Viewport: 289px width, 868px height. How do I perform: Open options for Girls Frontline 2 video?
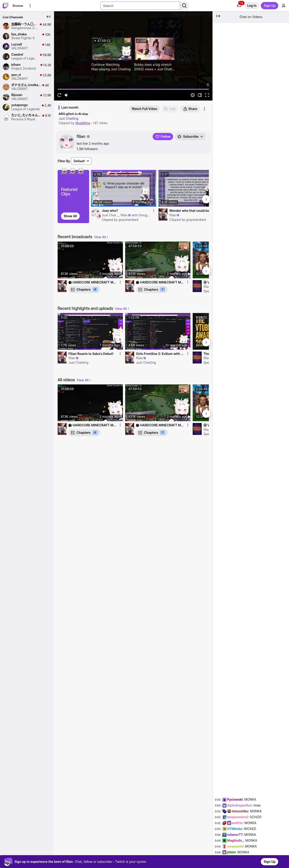pos(188,354)
